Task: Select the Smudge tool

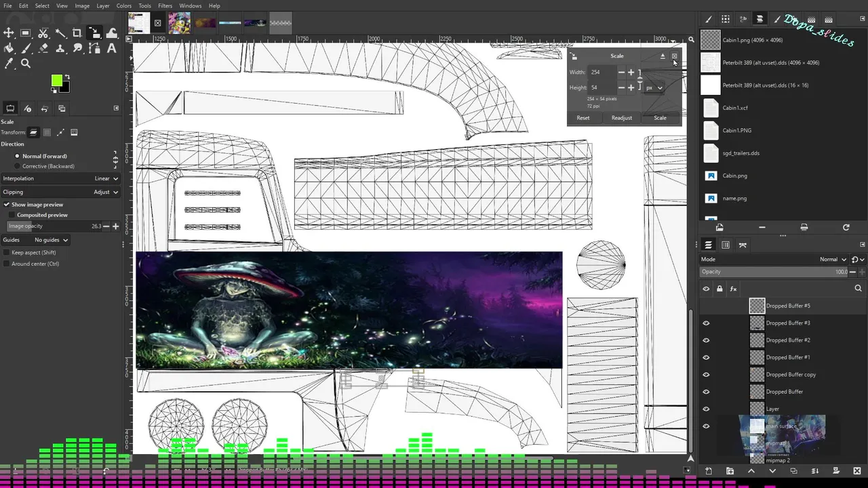Action: coord(77,48)
